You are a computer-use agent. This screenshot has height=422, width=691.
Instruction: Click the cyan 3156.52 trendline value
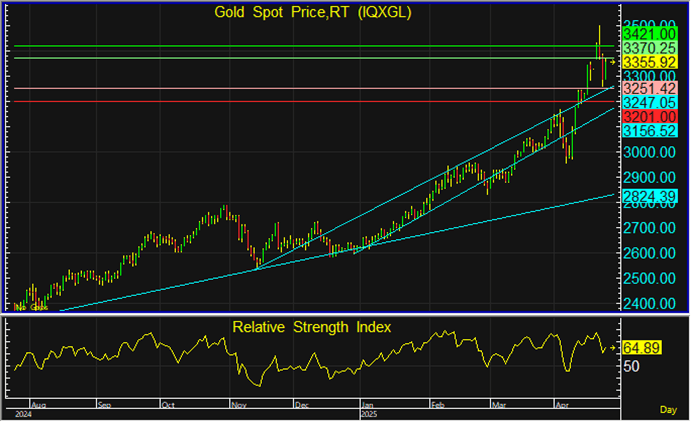tap(650, 131)
